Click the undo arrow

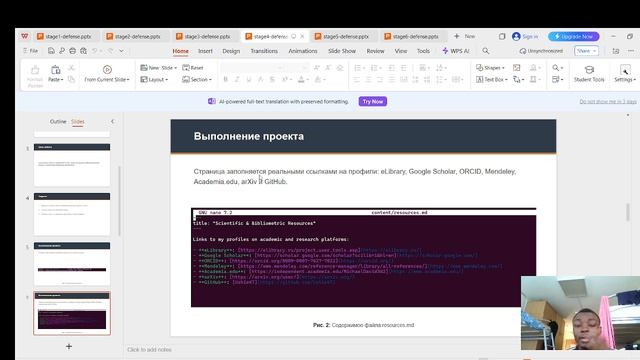95,51
